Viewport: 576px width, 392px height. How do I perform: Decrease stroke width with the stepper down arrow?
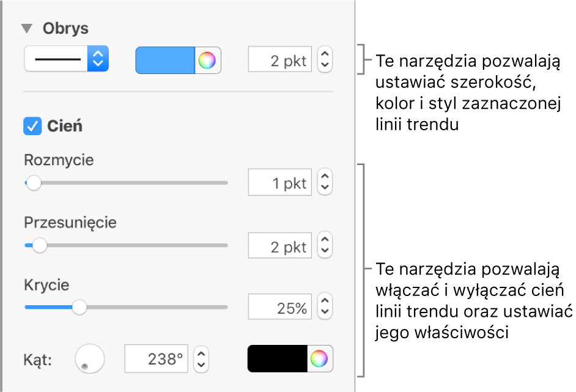325,64
